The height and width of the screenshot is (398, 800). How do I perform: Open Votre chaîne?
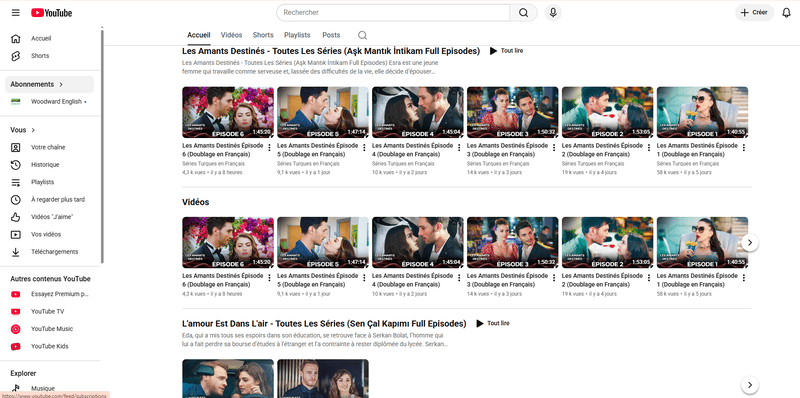pos(49,147)
